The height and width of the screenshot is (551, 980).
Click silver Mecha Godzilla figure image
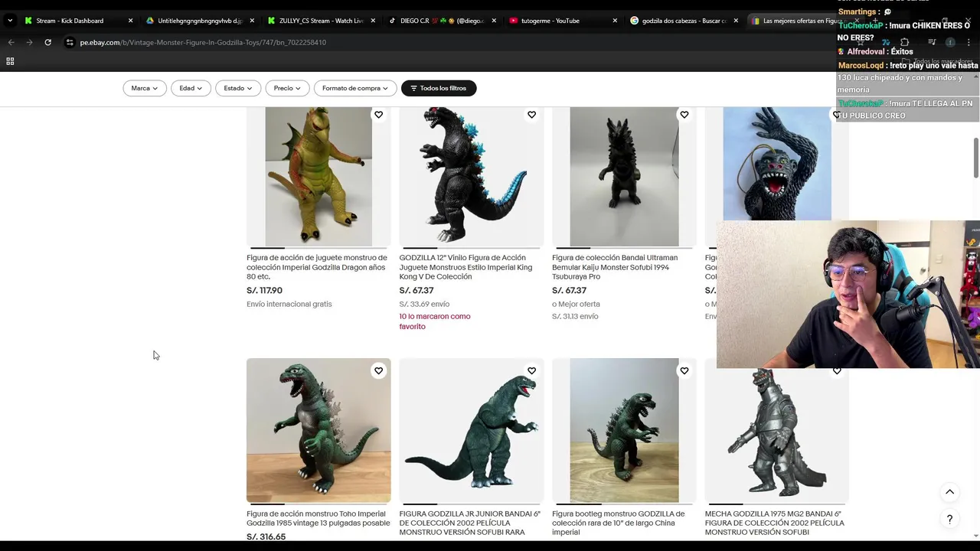click(x=777, y=435)
